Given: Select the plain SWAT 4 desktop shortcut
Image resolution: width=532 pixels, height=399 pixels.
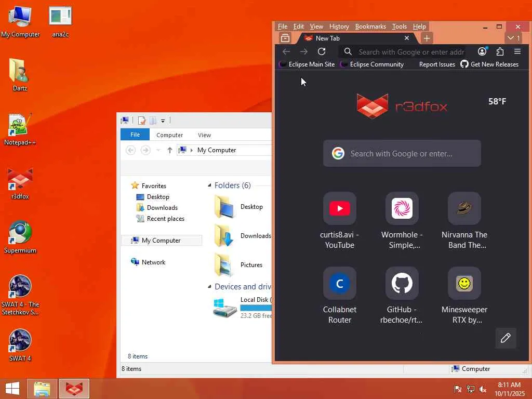Looking at the screenshot, I should coord(20,345).
